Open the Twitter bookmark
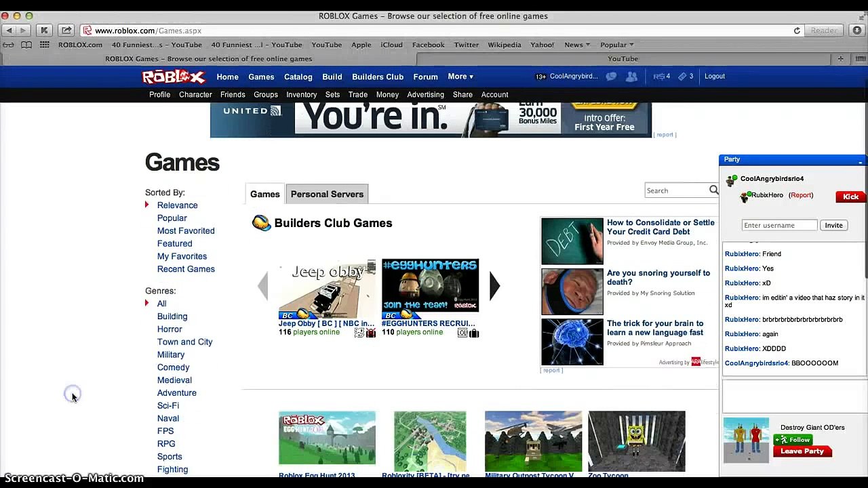The width and height of the screenshot is (868, 488). 467,45
